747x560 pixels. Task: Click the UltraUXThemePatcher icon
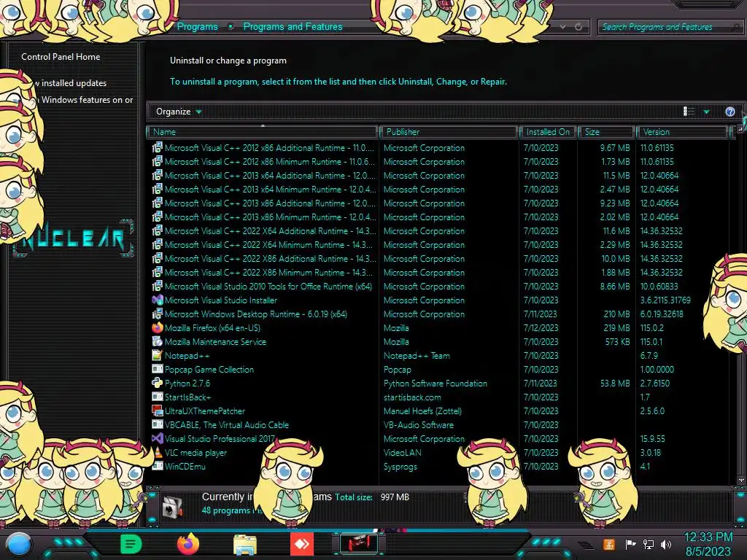click(x=158, y=411)
